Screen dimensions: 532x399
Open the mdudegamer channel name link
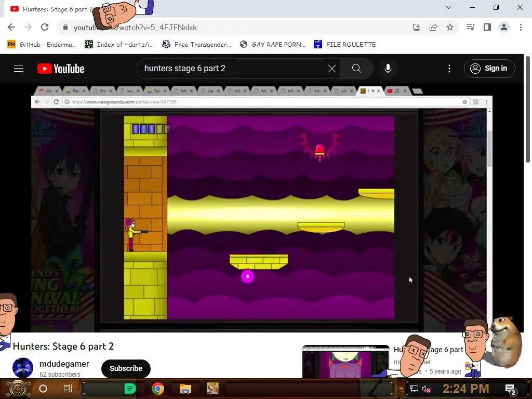(64, 364)
